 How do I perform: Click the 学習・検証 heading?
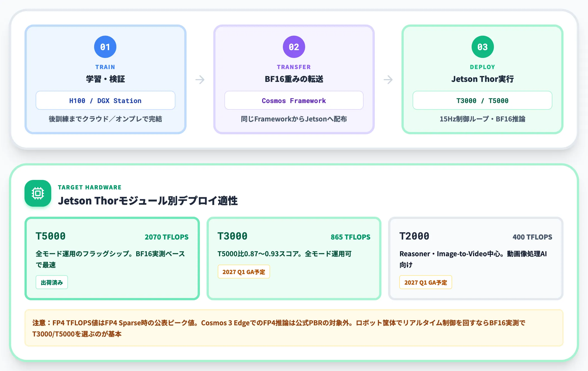click(106, 79)
